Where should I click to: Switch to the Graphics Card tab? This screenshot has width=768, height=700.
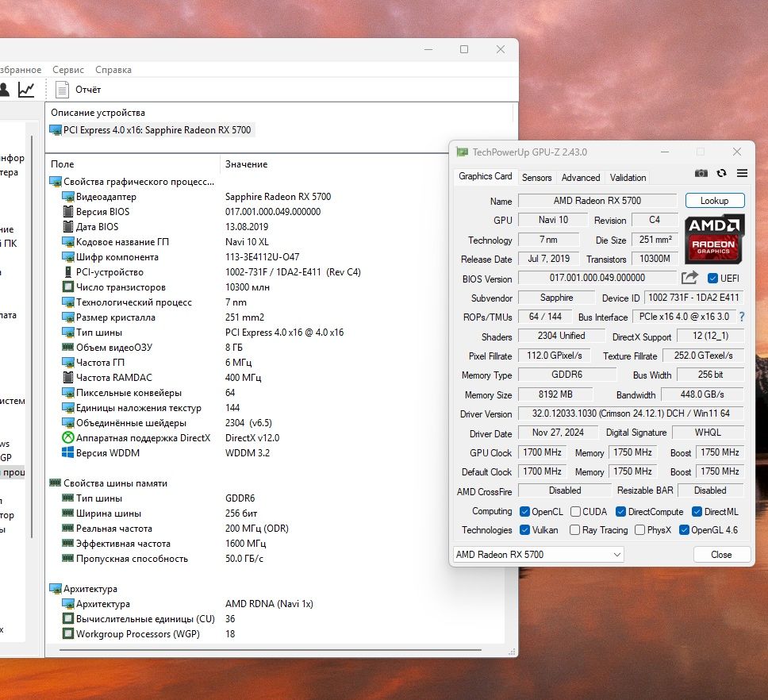click(x=486, y=176)
